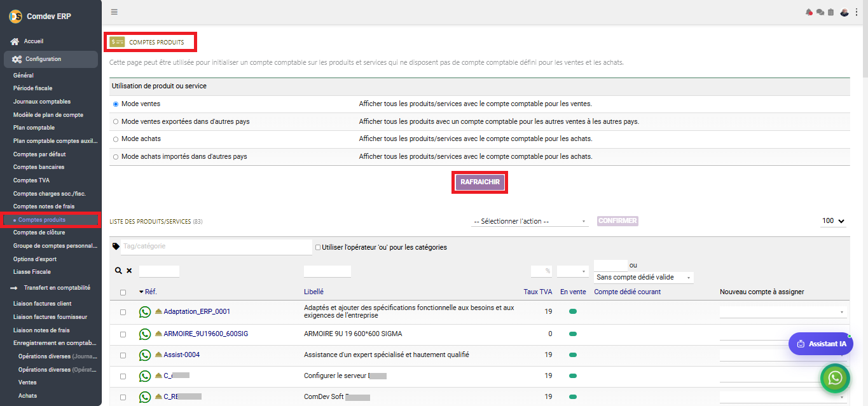Viewport: 868px width, 406px height.
Task: Open the chat messages bubbles icon
Action: pyautogui.click(x=820, y=12)
